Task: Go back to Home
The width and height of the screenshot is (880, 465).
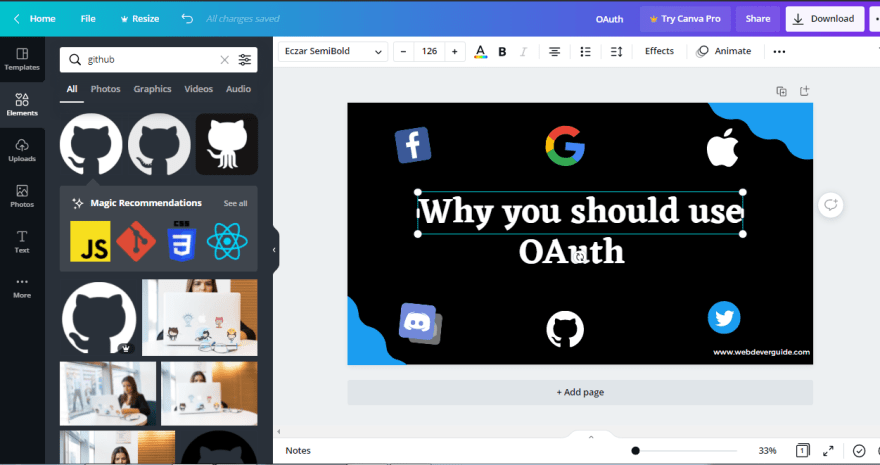Action: tap(34, 19)
